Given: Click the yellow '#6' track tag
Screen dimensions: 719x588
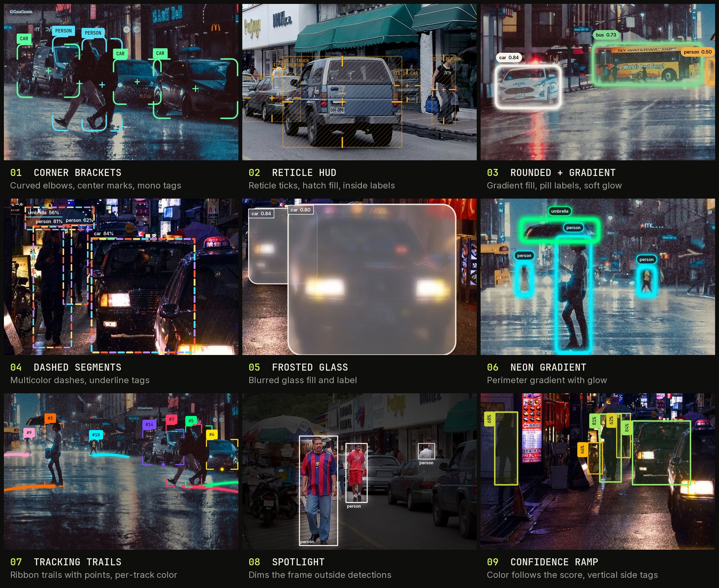Looking at the screenshot, I should 211,434.
